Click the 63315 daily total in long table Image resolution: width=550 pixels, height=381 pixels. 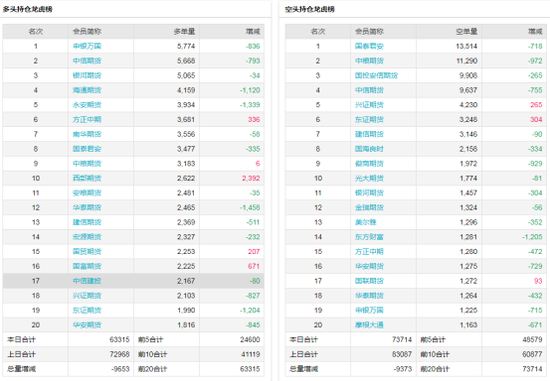click(x=120, y=340)
